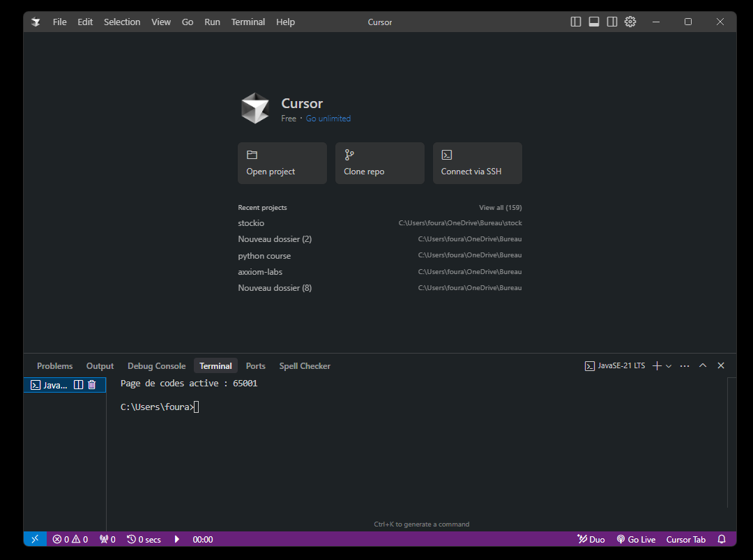
Task: Expand the new terminal launch profile dropdown
Action: (x=669, y=366)
